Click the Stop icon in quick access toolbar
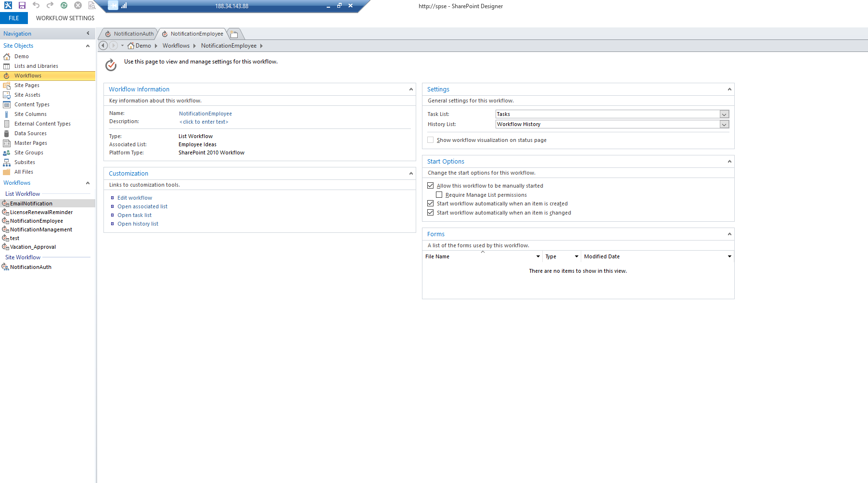 78,5
